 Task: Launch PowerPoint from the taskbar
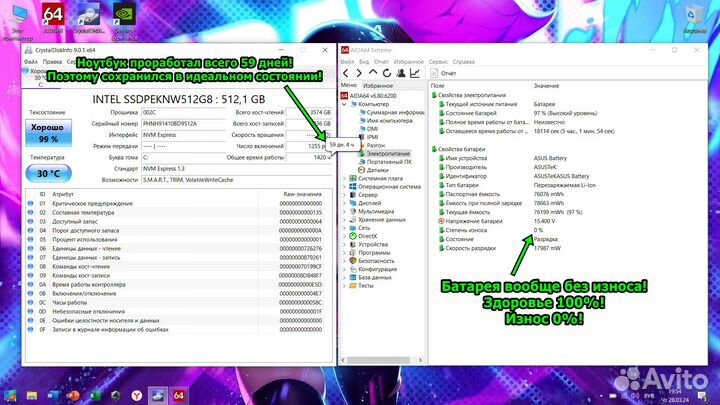tap(73, 395)
